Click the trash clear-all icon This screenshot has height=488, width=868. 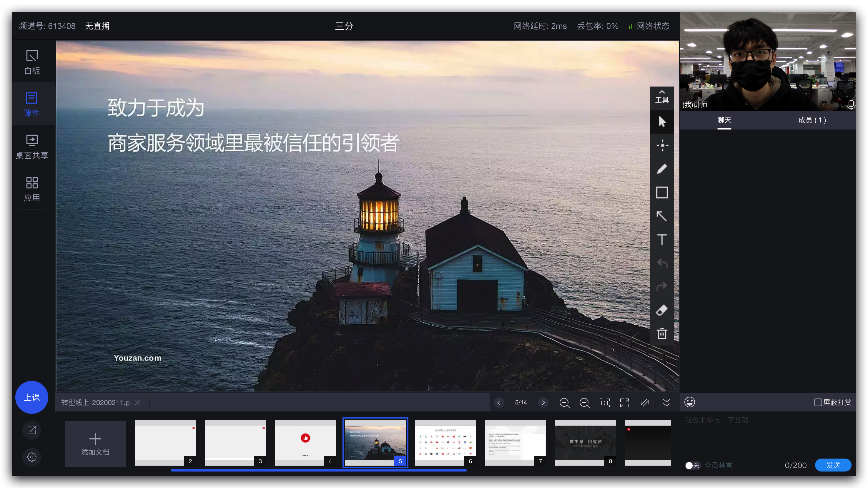coord(662,334)
